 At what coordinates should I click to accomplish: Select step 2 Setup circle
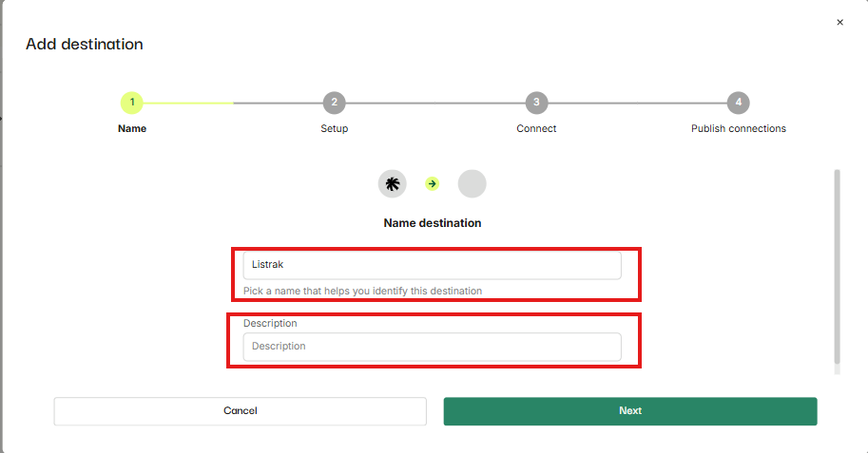(x=335, y=103)
